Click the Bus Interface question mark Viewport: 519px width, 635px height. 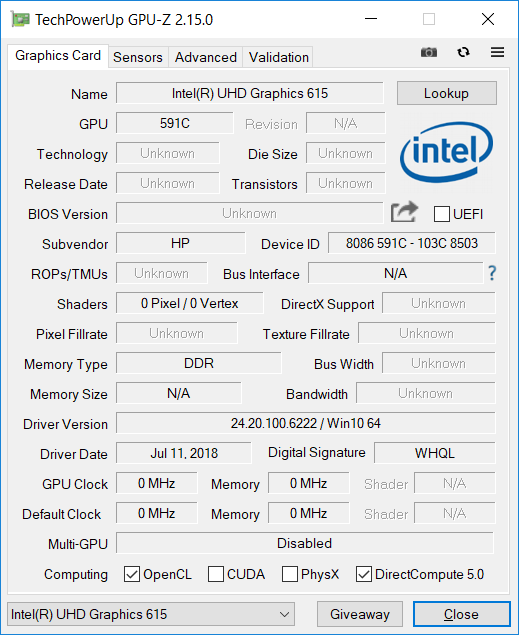[492, 273]
